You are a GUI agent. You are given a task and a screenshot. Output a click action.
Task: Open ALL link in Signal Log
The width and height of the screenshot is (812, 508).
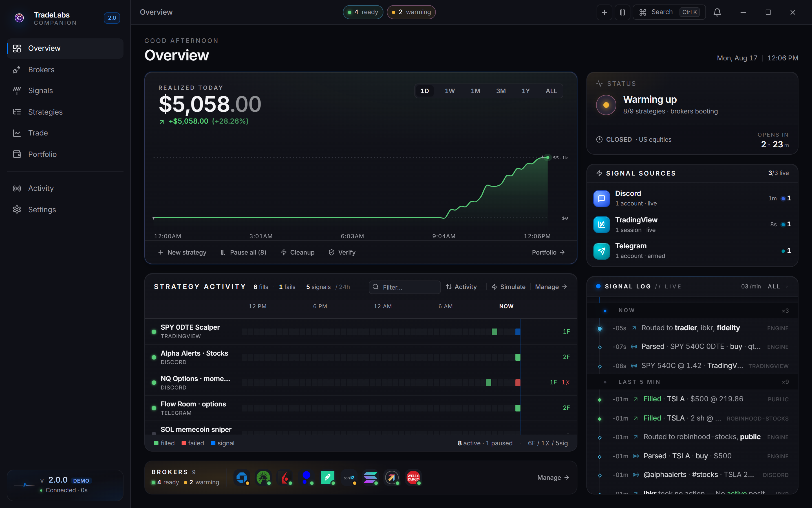click(778, 286)
